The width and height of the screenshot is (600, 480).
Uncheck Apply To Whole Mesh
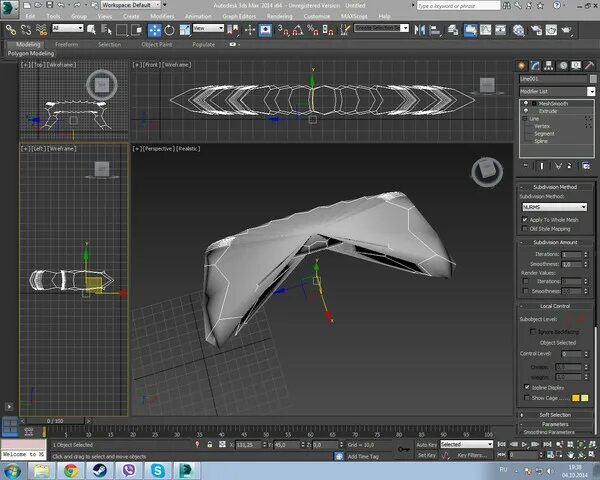(x=525, y=220)
